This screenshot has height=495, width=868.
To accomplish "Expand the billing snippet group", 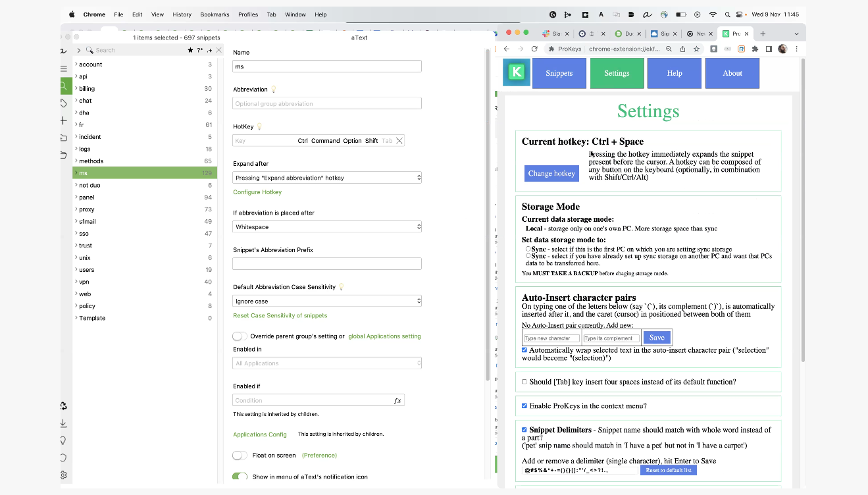I will [76, 88].
